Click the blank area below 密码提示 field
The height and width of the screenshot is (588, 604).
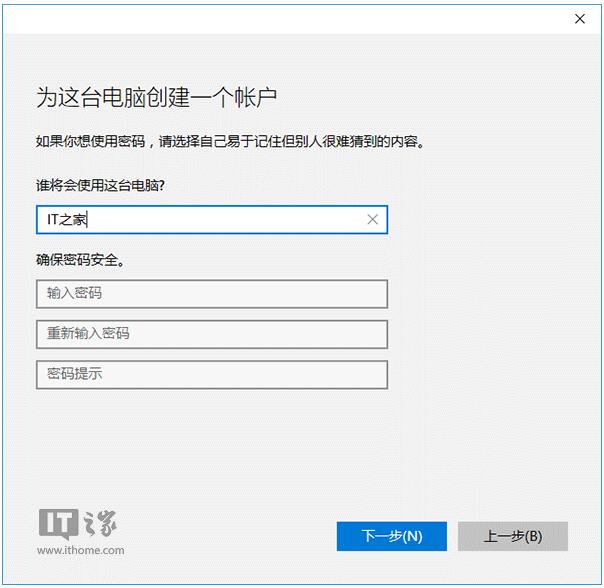point(211,440)
